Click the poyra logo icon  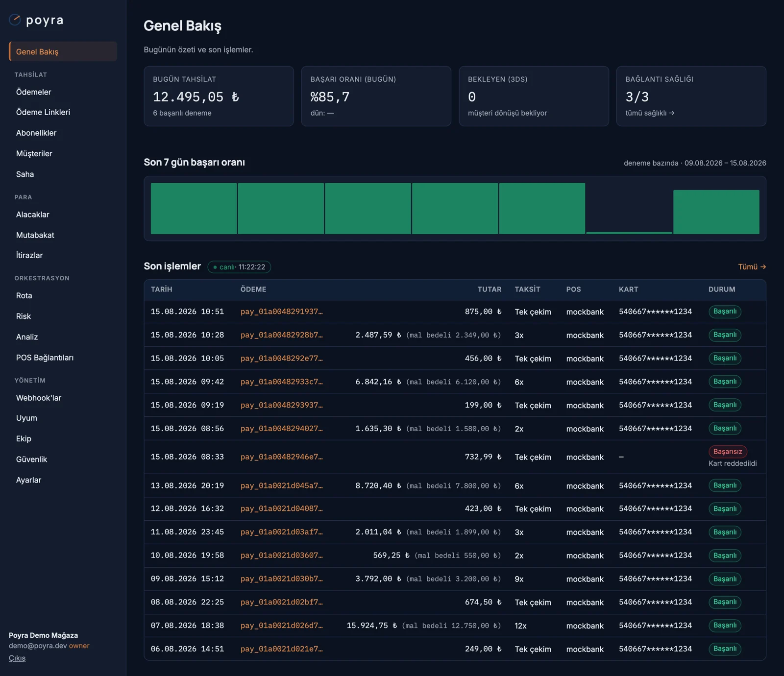[15, 20]
